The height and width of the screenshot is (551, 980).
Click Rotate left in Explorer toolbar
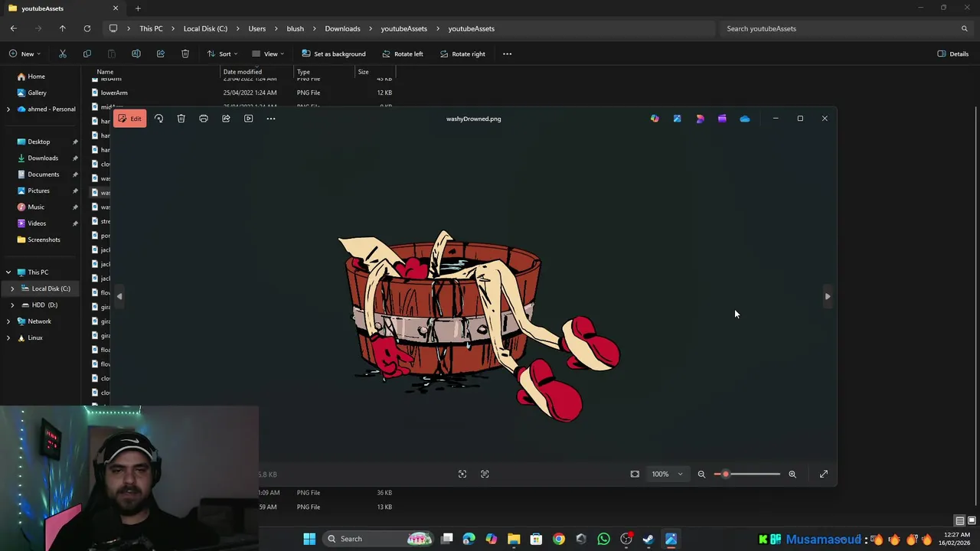click(x=402, y=54)
